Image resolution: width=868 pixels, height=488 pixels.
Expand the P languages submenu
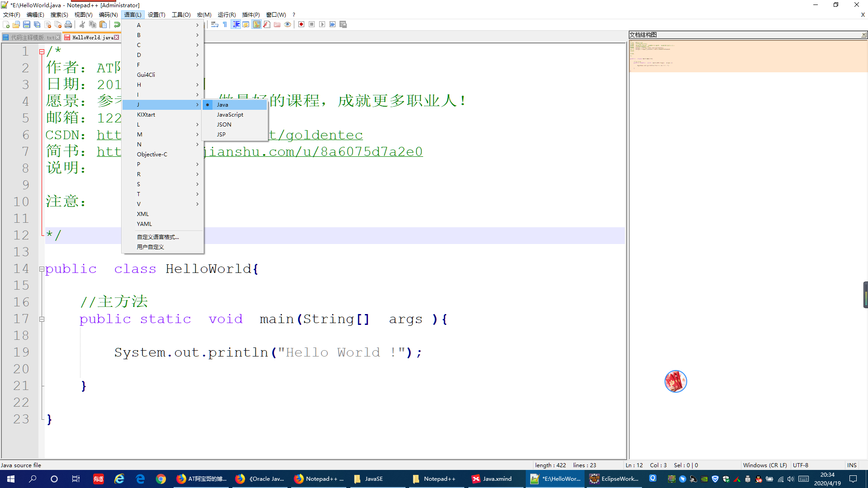click(162, 164)
